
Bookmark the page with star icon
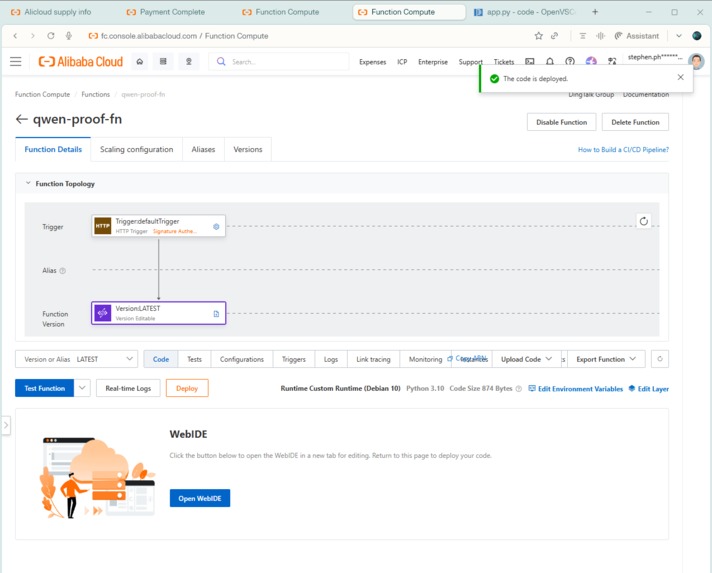539,36
